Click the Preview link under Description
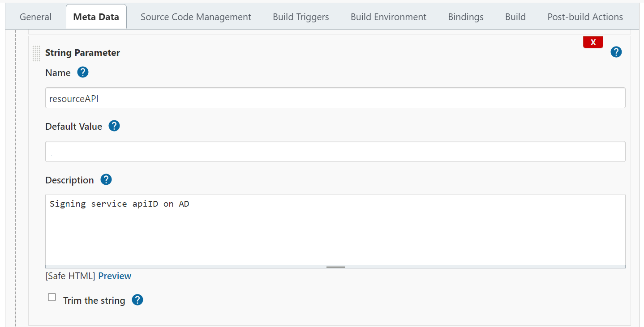The image size is (644, 327). [115, 276]
